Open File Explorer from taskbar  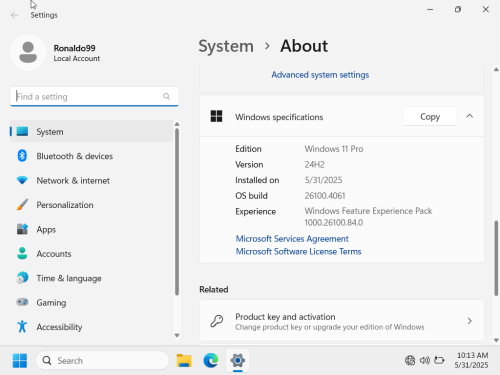click(184, 361)
